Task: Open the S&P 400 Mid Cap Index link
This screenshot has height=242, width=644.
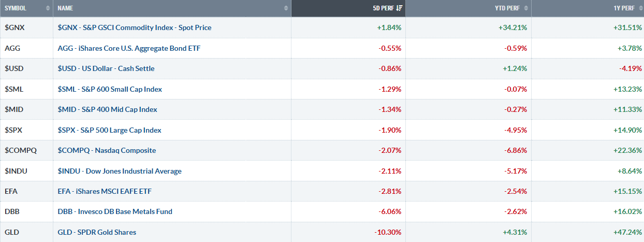Action: tap(107, 109)
